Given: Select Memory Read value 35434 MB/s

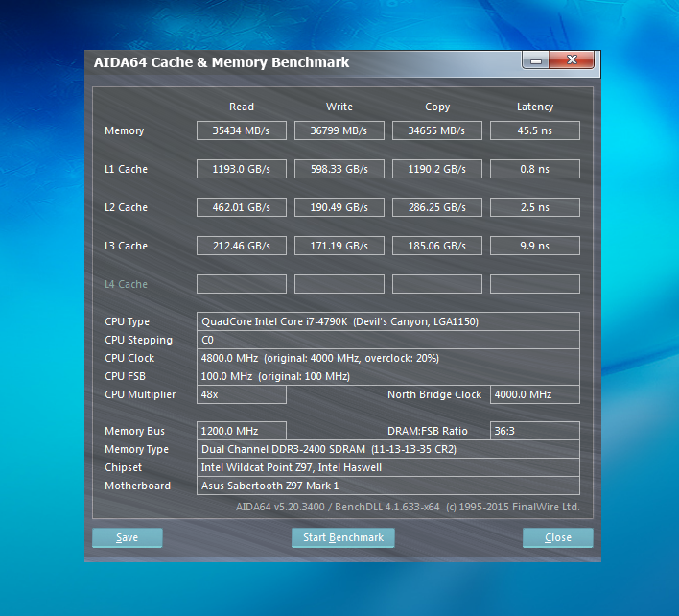Looking at the screenshot, I should [x=242, y=130].
